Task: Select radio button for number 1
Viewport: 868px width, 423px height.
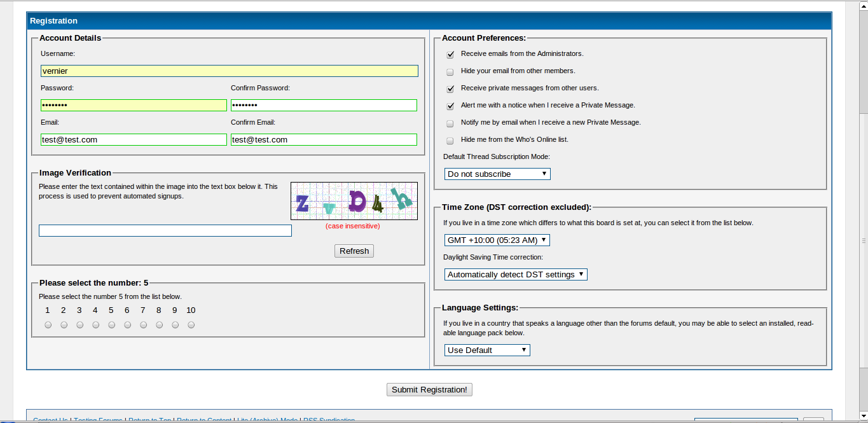Action: (48, 325)
